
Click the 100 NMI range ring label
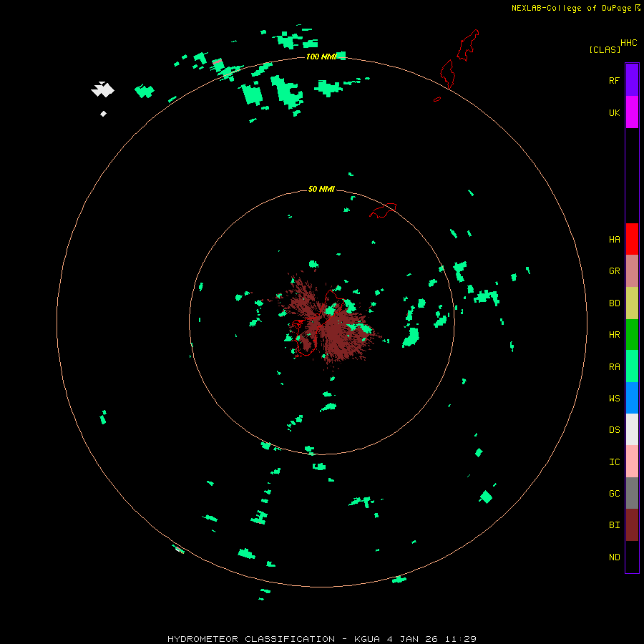321,57
